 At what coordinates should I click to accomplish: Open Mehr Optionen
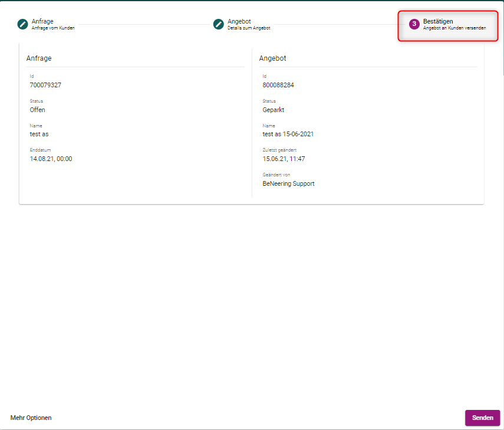pyautogui.click(x=31, y=418)
